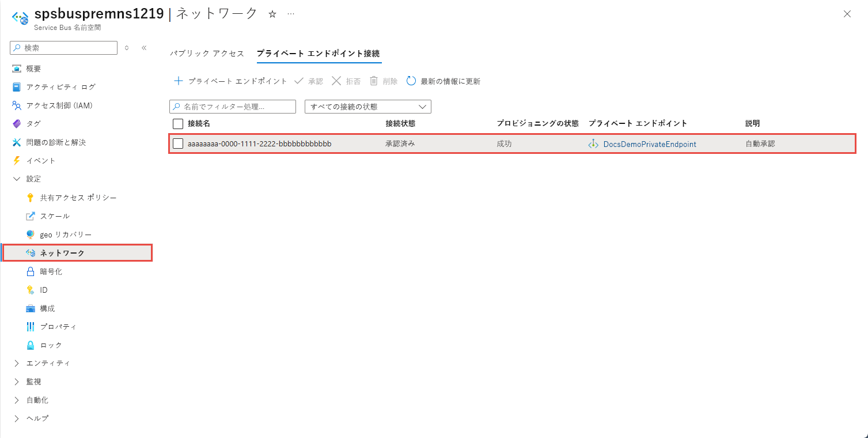Expand the 自動化 section
Screen dimensions: 868x438
pos(16,400)
